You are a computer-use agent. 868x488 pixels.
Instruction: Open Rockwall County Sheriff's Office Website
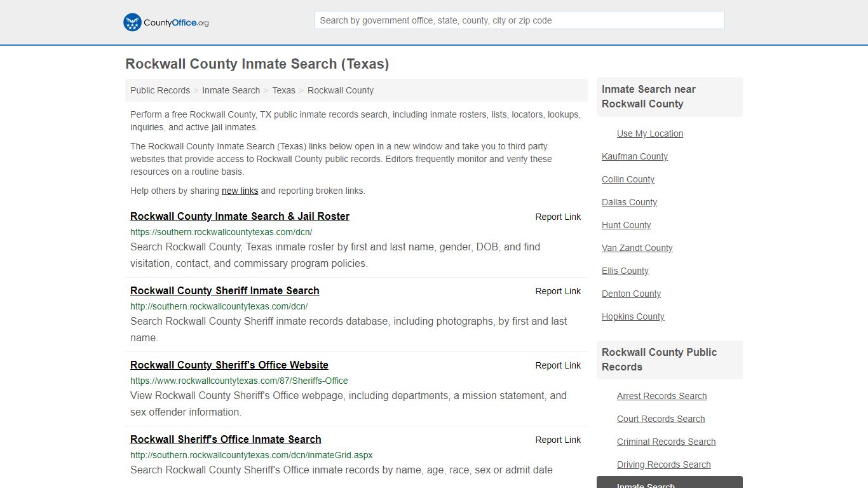click(229, 365)
